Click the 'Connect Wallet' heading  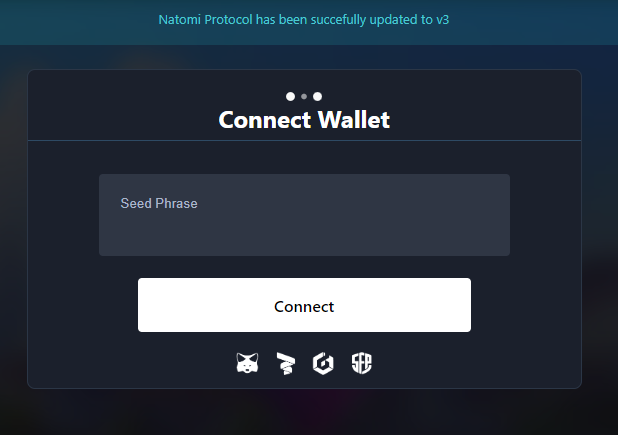point(304,120)
